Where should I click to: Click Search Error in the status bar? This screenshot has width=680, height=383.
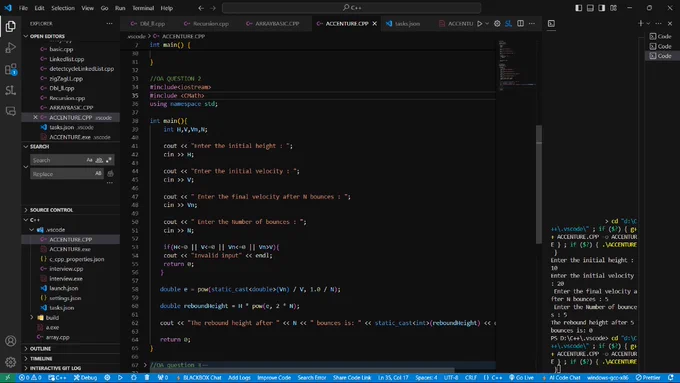tap(312, 378)
